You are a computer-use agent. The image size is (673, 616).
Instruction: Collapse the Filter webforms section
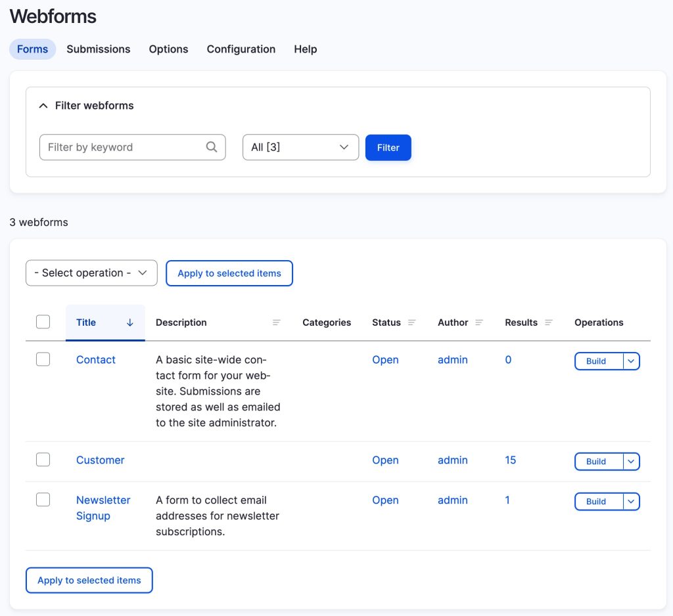pos(86,106)
